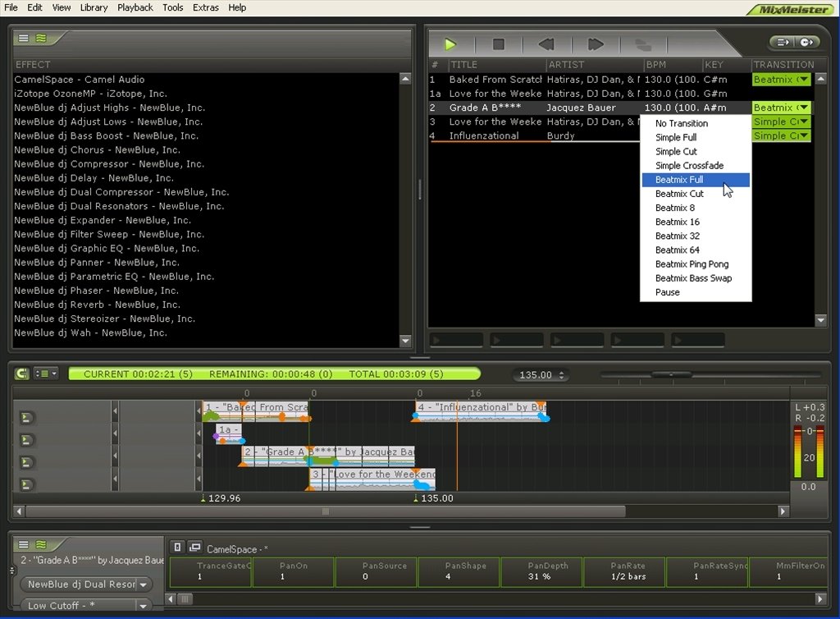Click the Stop playback button
Screen dimensions: 840x619
point(498,44)
